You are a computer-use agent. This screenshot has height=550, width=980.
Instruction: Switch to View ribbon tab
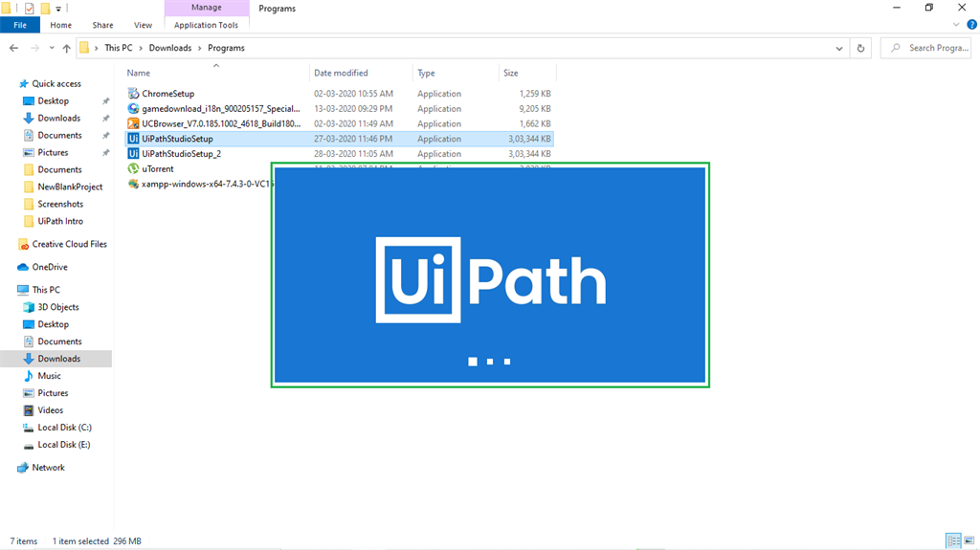coord(143,25)
